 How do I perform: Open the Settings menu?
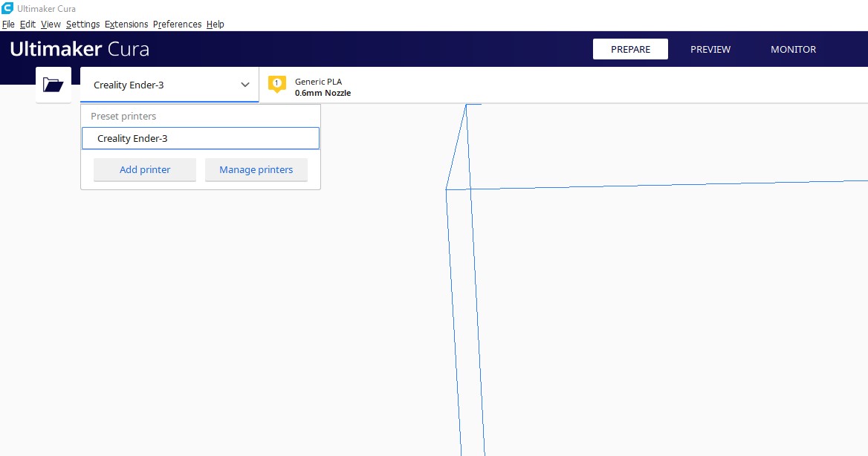point(82,25)
